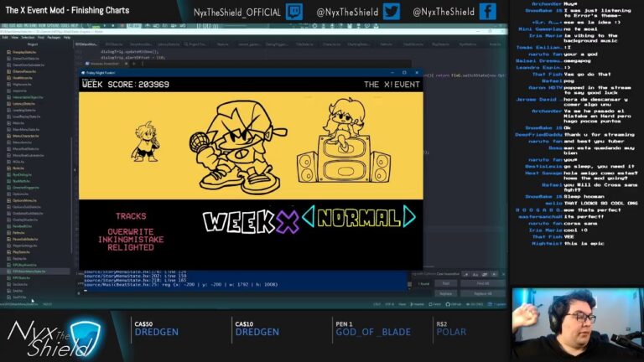Click the Facebook icon in header
644x362 pixels.
(x=487, y=12)
